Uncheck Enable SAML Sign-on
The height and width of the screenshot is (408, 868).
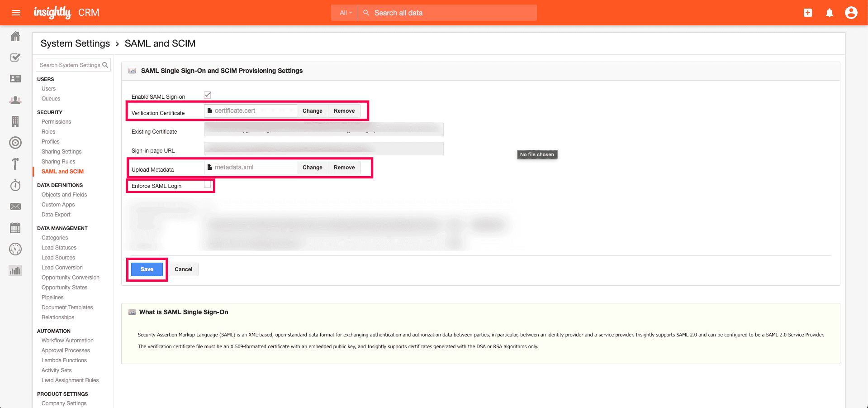(207, 95)
